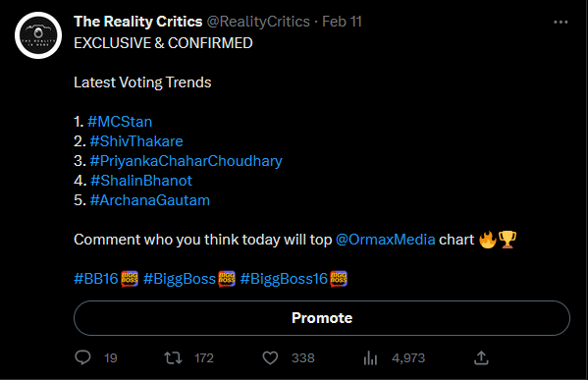Screen dimensions: 588x380
Task: View tweet analytics bar chart icon
Action: pyautogui.click(x=370, y=357)
